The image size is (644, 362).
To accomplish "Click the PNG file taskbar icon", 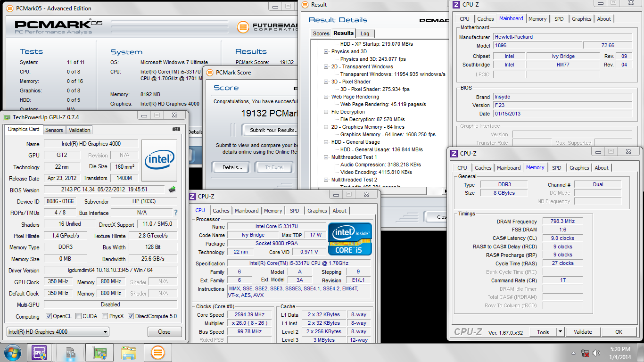I will (70, 353).
